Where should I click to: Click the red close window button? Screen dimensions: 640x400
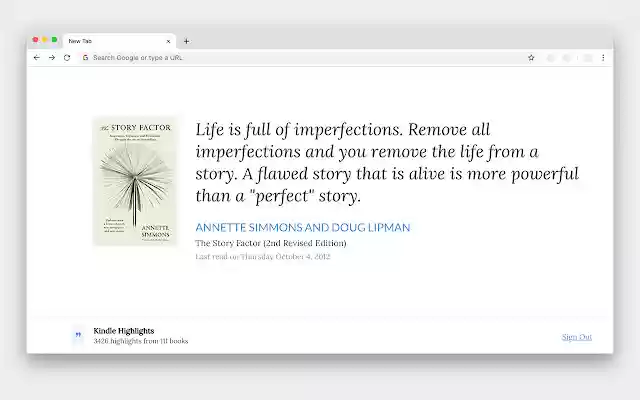point(36,40)
